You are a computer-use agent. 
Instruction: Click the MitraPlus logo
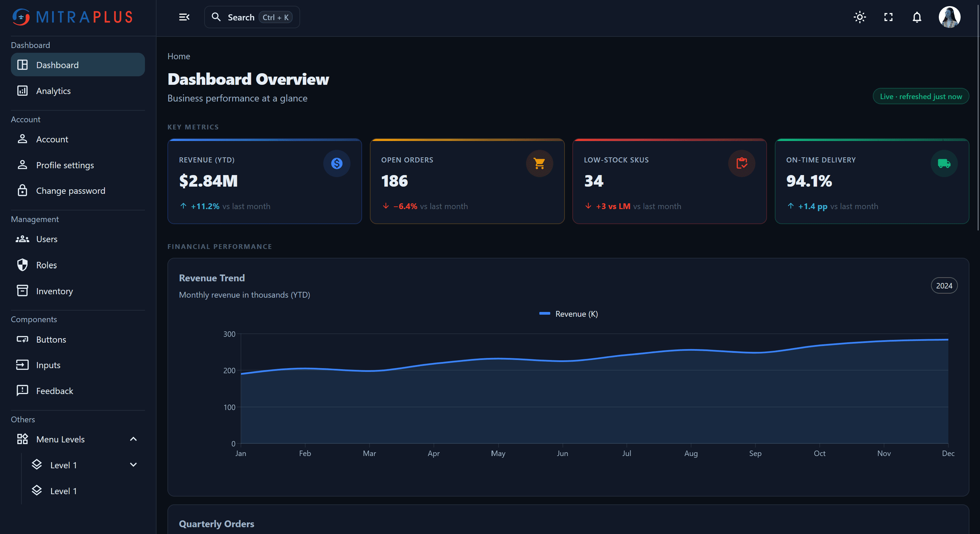72,17
